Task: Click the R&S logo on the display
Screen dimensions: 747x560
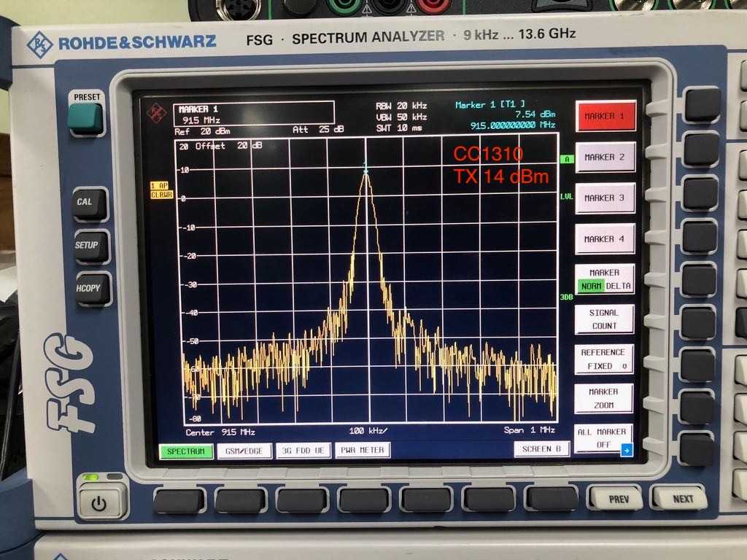Action: (x=156, y=113)
